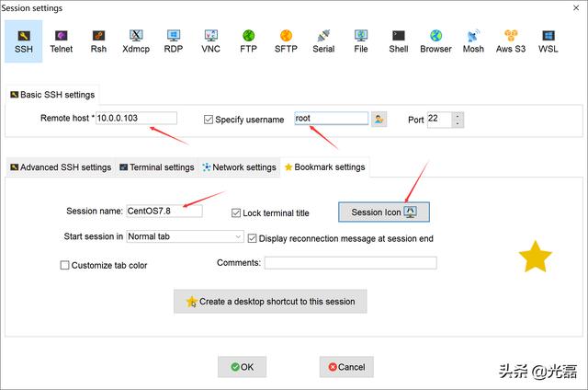Screen dimensions: 588x390
Task: Focus the Remote host field
Action: coord(136,118)
